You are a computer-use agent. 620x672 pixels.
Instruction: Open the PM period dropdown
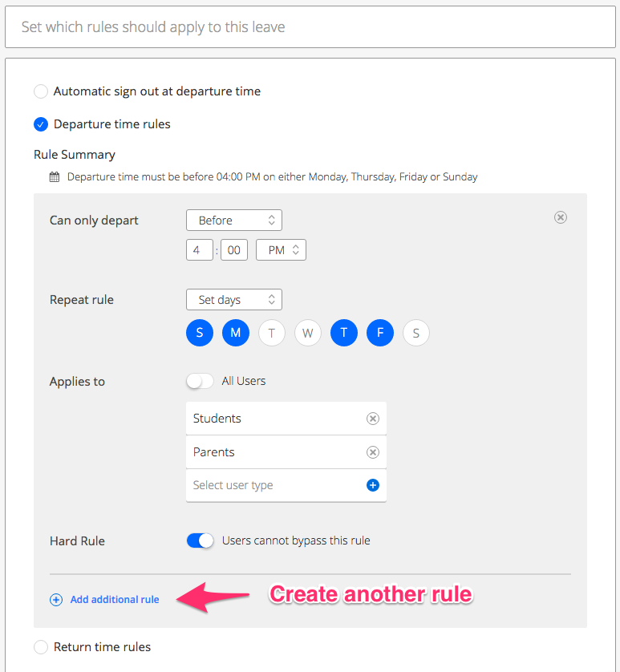[281, 250]
